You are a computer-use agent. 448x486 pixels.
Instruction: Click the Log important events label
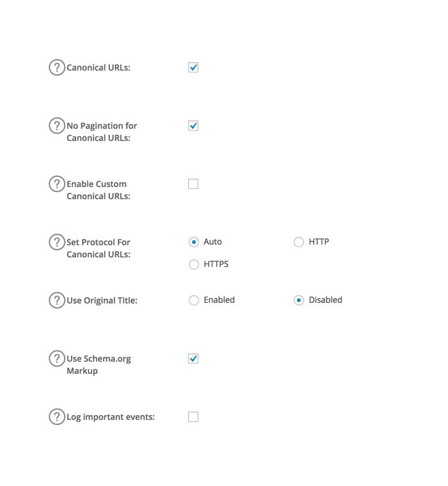[x=111, y=417]
